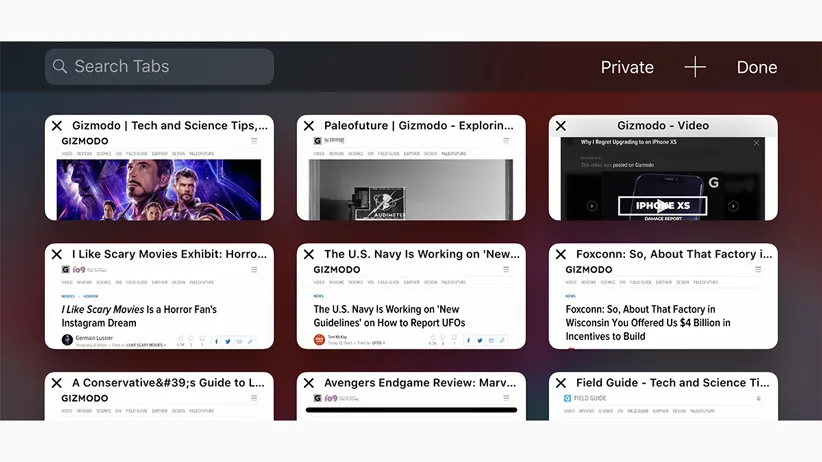The image size is (822, 462).
Task: Open a new tab with plus icon
Action: point(695,67)
